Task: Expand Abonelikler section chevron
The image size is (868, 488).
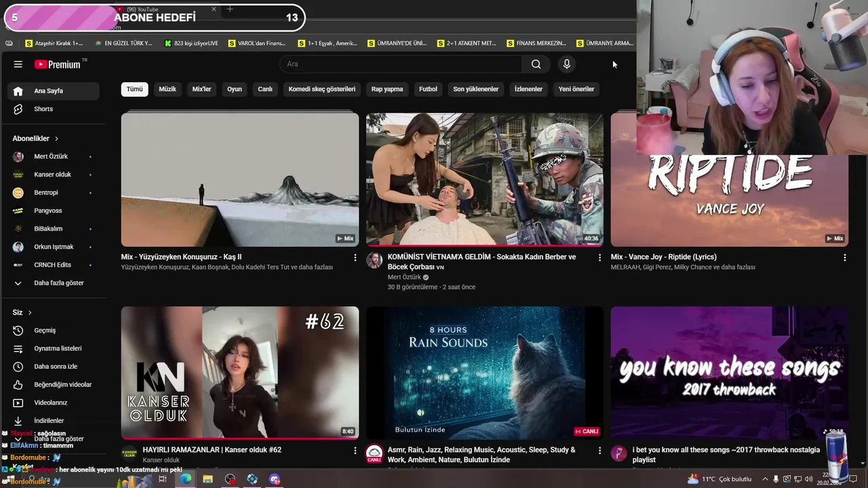Action: pyautogui.click(x=56, y=139)
